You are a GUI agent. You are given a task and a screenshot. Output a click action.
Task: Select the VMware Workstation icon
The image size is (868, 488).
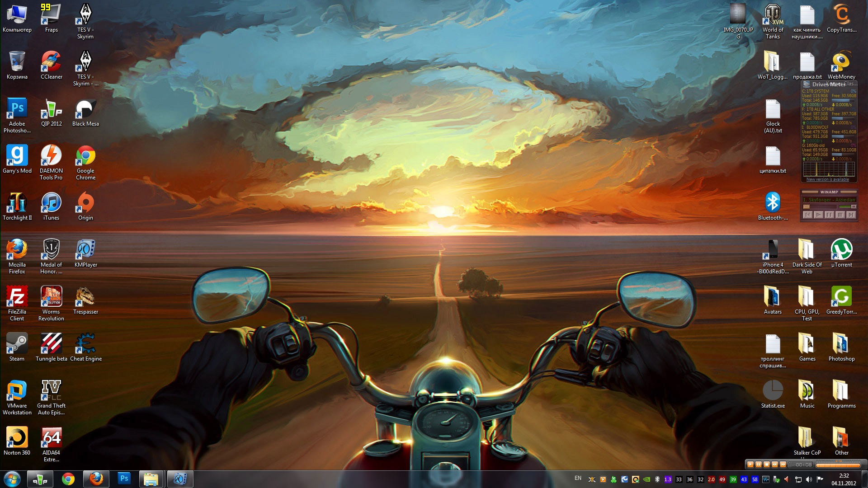pos(17,397)
